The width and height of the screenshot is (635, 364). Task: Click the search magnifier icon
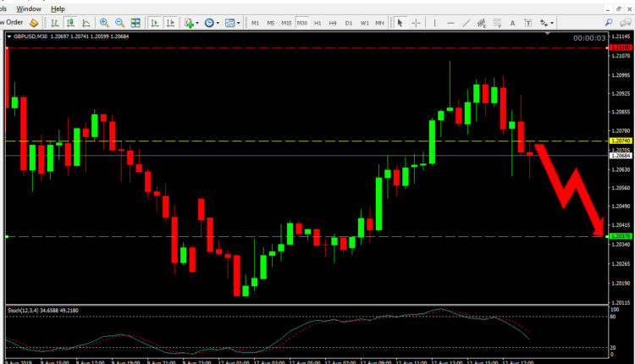tap(609, 23)
